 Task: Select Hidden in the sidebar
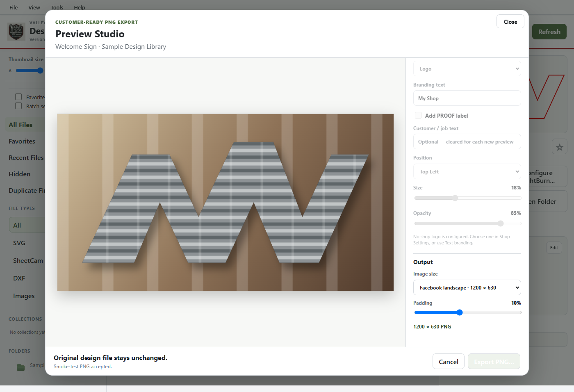[25, 174]
